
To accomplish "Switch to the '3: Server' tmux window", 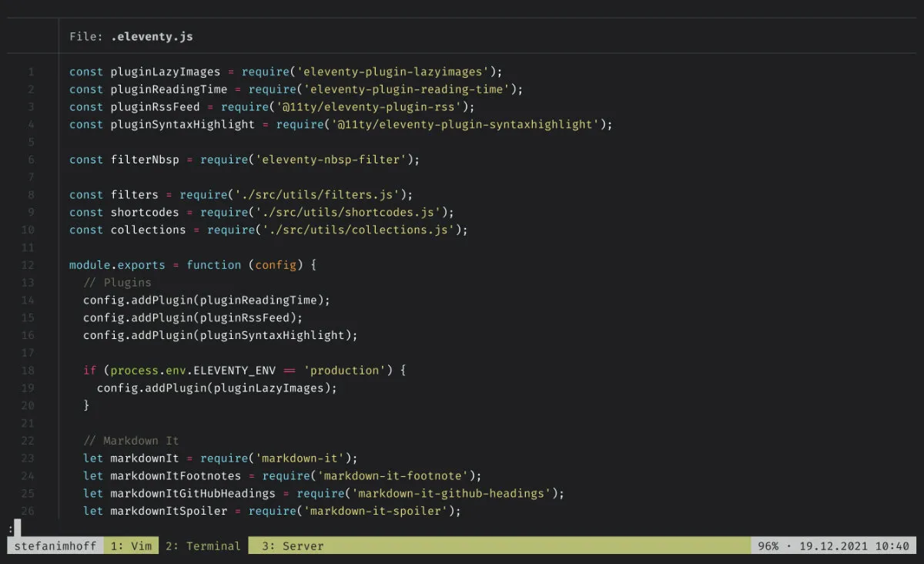I will pyautogui.click(x=293, y=546).
